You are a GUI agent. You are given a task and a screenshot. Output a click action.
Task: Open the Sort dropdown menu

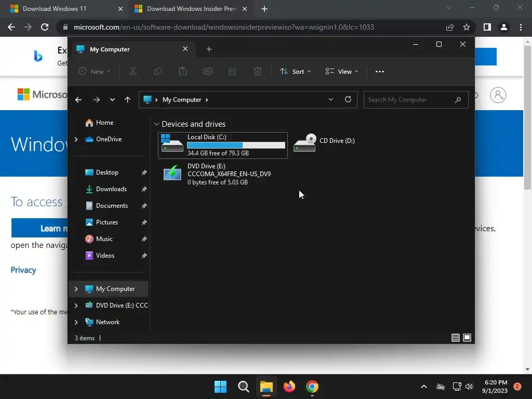295,72
